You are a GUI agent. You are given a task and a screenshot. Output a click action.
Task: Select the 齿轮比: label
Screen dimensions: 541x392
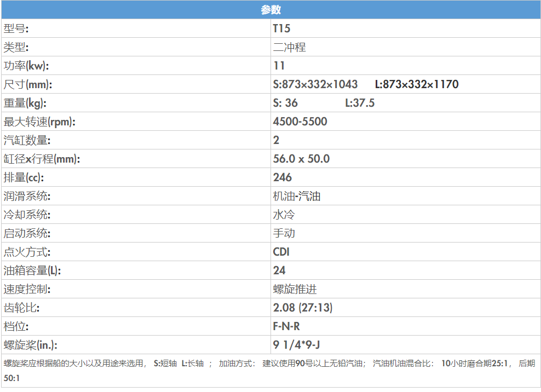[21, 308]
